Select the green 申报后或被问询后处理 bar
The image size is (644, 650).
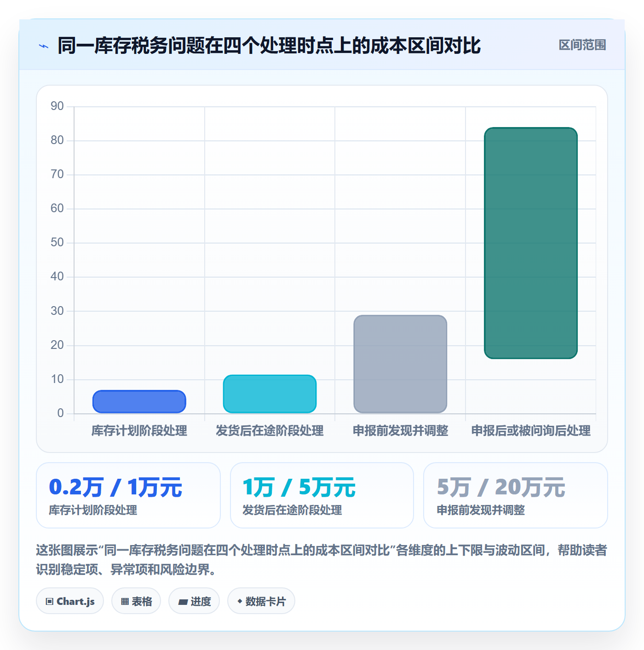pos(531,243)
